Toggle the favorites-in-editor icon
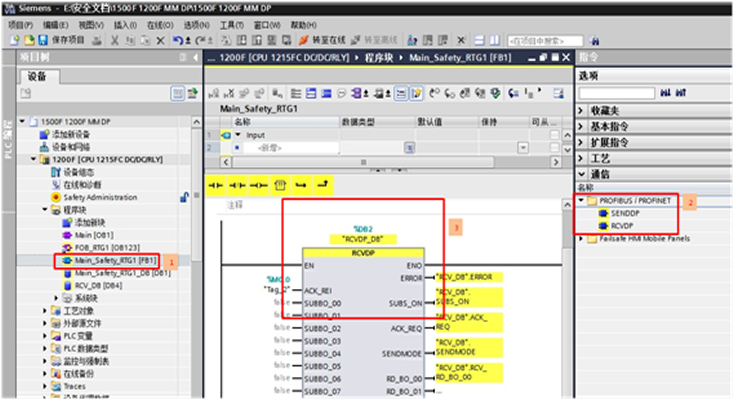The image size is (734, 400). (x=416, y=94)
